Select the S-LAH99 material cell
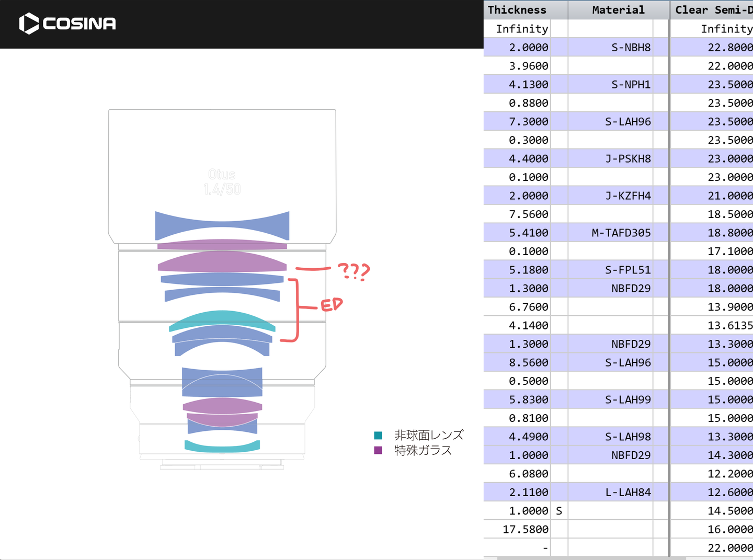Screen dimensions: 753x560 pyautogui.click(x=610, y=400)
